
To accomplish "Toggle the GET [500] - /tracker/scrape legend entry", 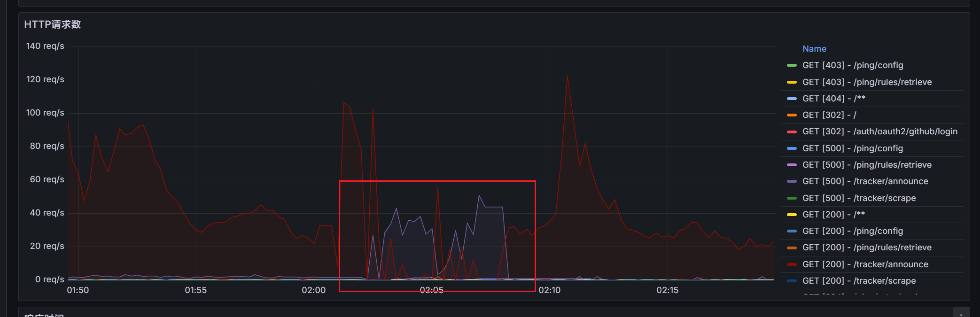I will point(859,198).
